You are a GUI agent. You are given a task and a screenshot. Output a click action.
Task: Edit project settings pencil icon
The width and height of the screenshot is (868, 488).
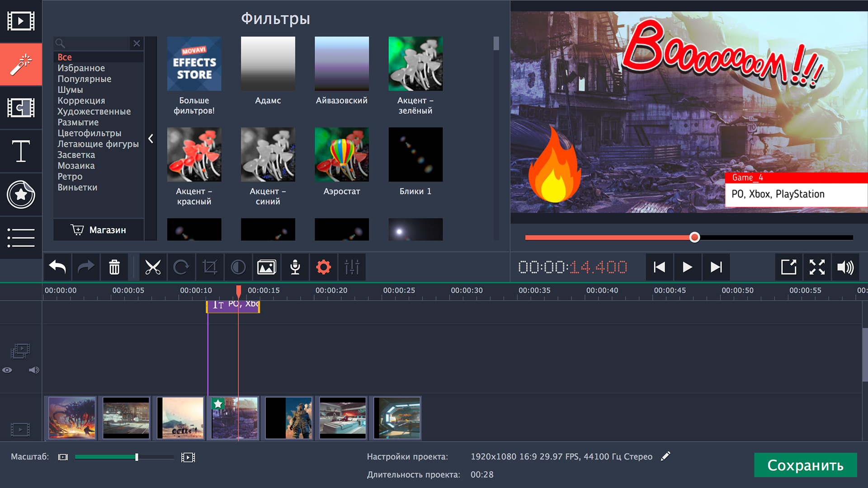(665, 456)
